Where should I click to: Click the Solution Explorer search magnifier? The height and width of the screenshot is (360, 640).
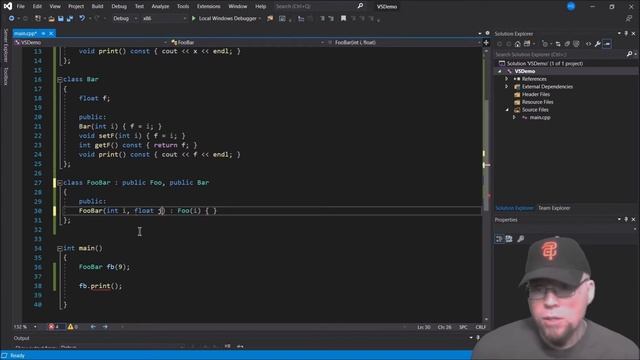tap(629, 54)
